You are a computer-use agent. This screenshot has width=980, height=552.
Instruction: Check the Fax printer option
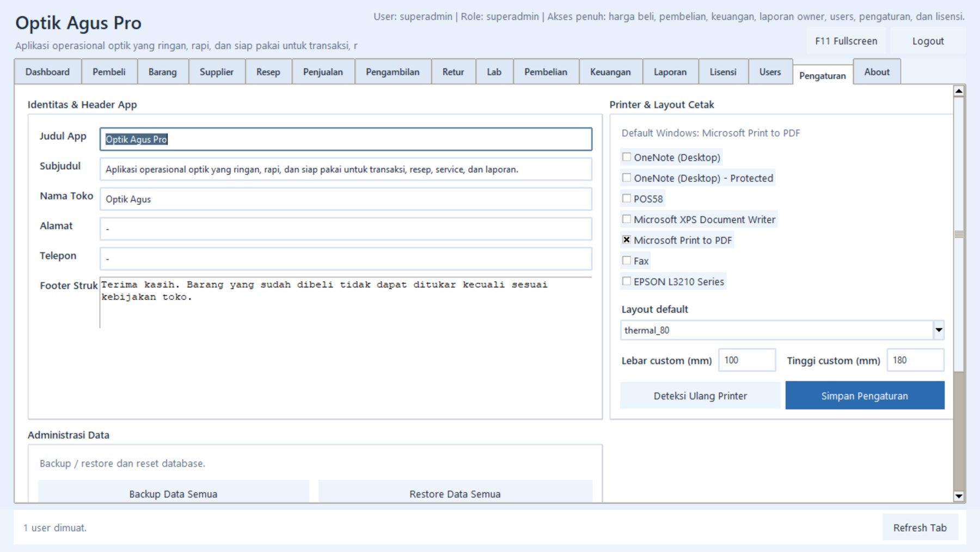point(627,261)
